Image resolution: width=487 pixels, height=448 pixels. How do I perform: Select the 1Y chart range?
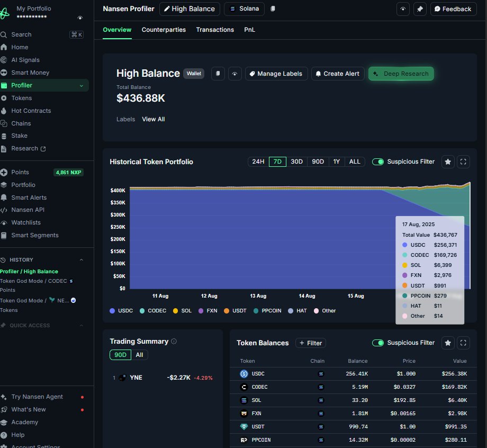pos(336,162)
